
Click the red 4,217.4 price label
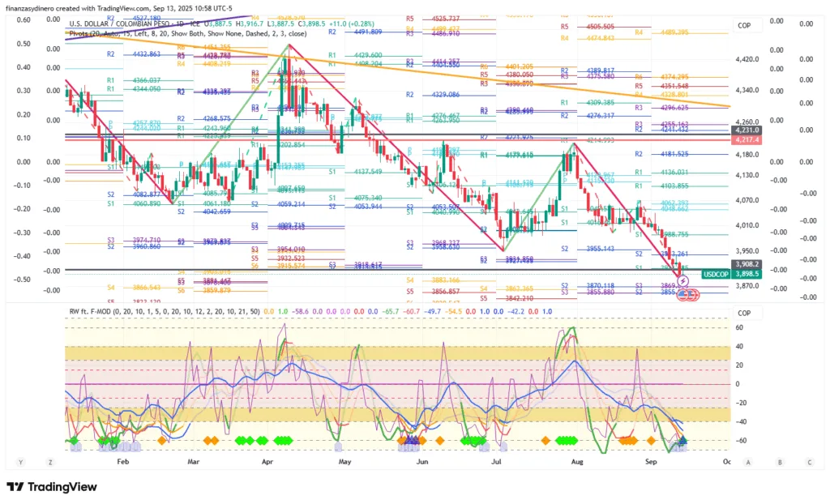coord(747,139)
